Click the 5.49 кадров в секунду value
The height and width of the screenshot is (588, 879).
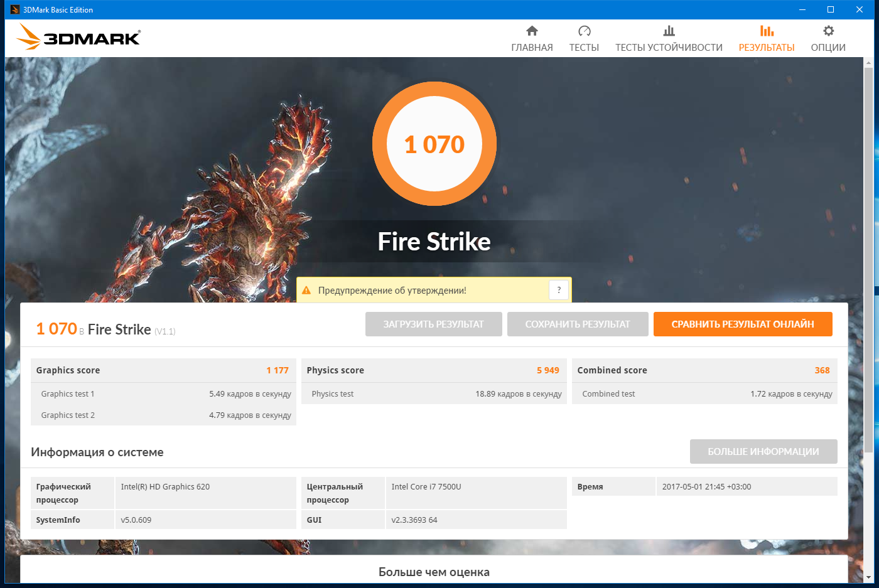[x=251, y=394]
